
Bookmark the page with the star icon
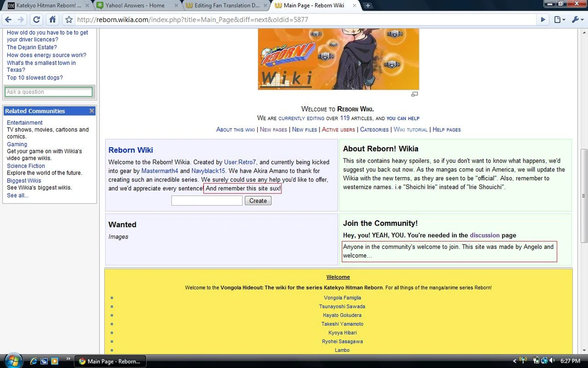pos(69,20)
